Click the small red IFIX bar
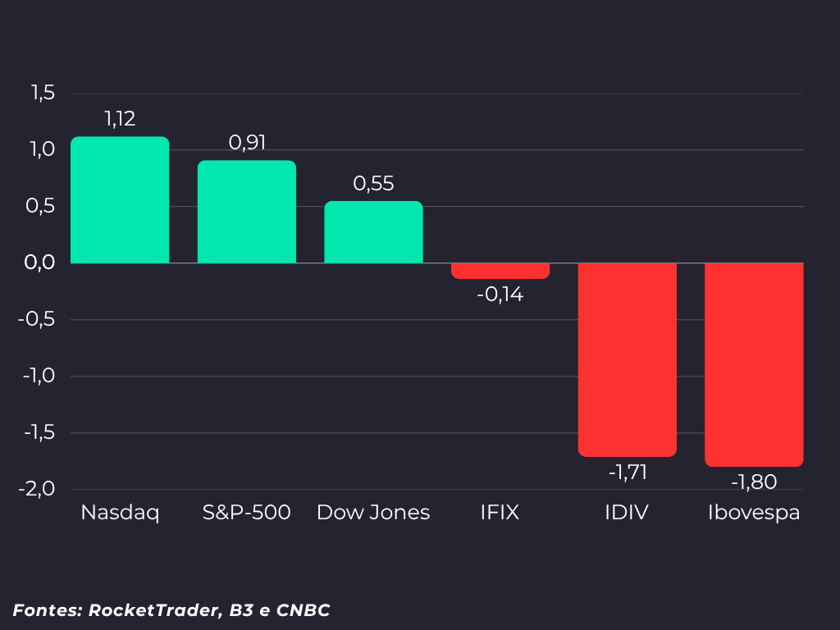Screen dimensions: 840x630 click(x=500, y=271)
